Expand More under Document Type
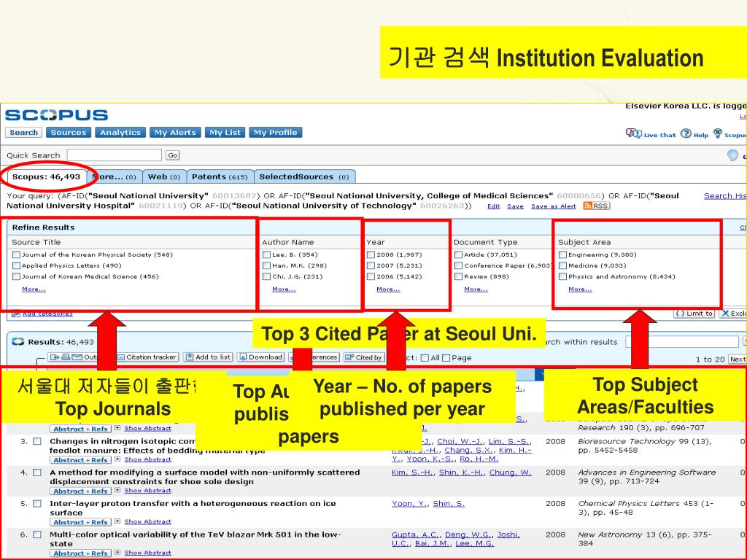 tap(476, 289)
